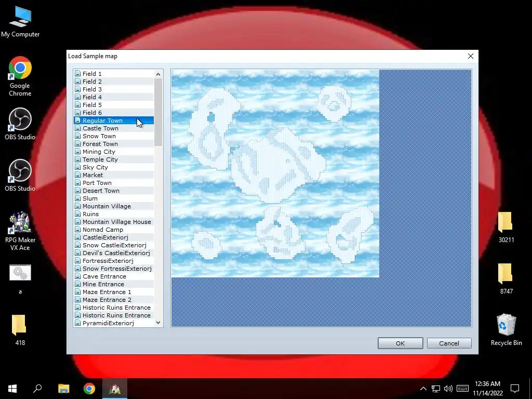Image resolution: width=532 pixels, height=399 pixels.
Task: Close the Load Sample map dialog
Action: pos(471,56)
